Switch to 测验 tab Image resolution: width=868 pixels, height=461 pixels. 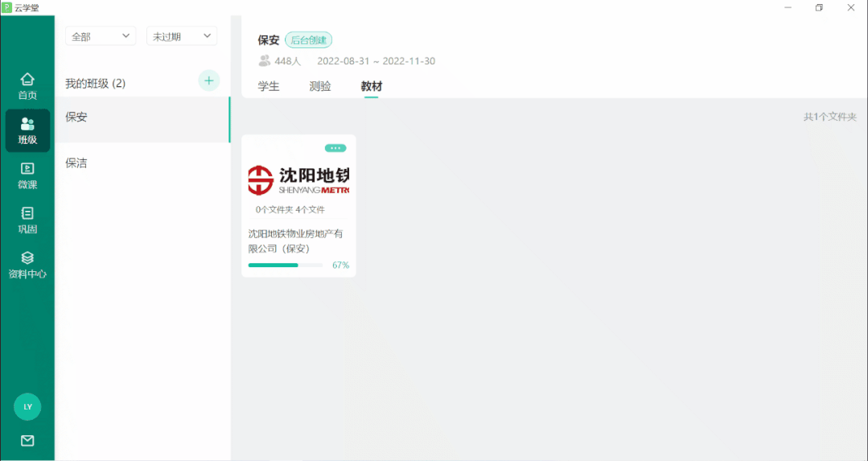point(320,86)
